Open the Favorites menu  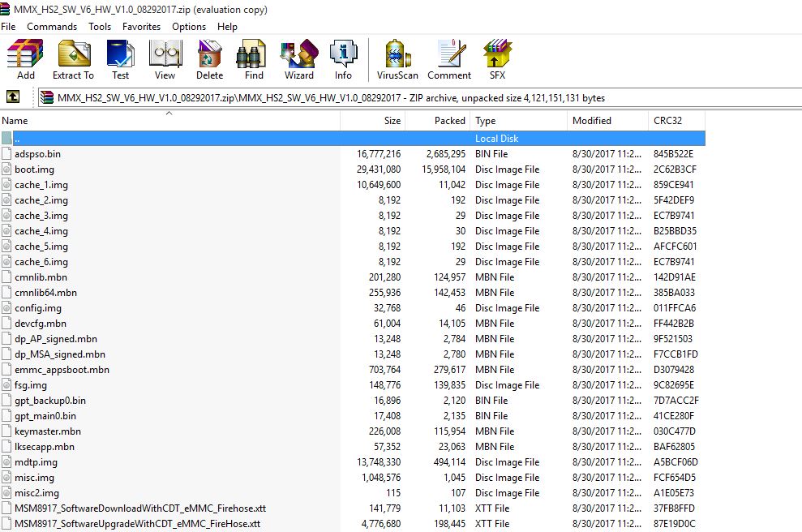click(141, 26)
